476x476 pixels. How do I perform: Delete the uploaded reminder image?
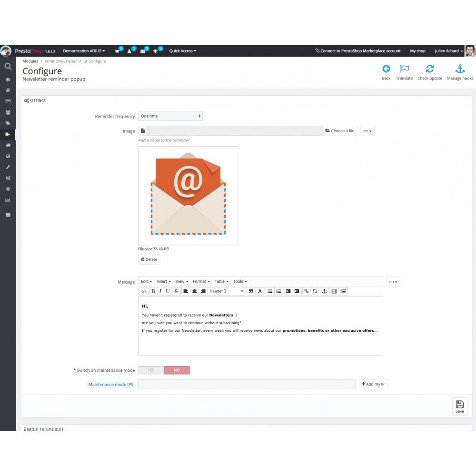tap(149, 259)
